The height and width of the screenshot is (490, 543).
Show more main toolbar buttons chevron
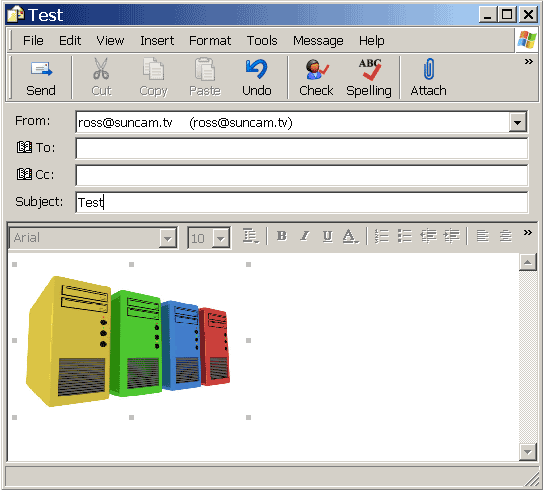click(x=528, y=62)
